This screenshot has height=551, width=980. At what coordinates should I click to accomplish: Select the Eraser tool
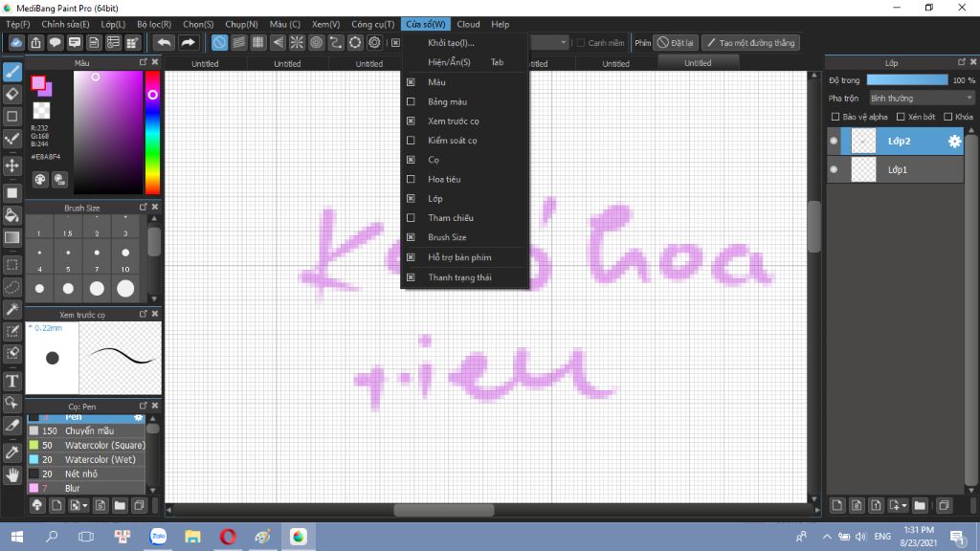11,95
